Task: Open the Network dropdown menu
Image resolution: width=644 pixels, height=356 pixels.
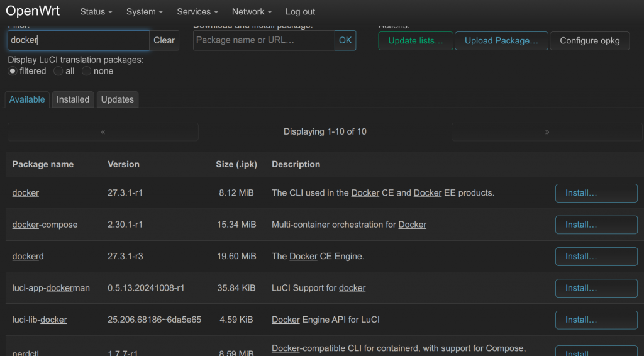Action: click(252, 12)
